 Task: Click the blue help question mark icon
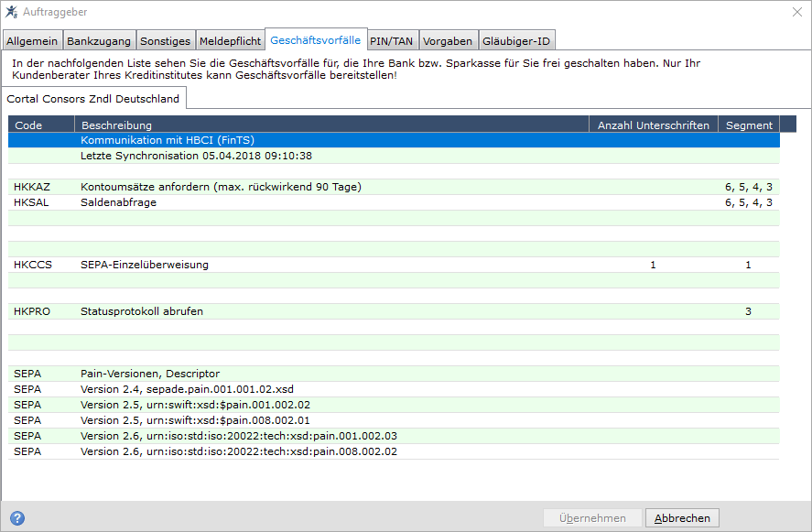(17, 518)
